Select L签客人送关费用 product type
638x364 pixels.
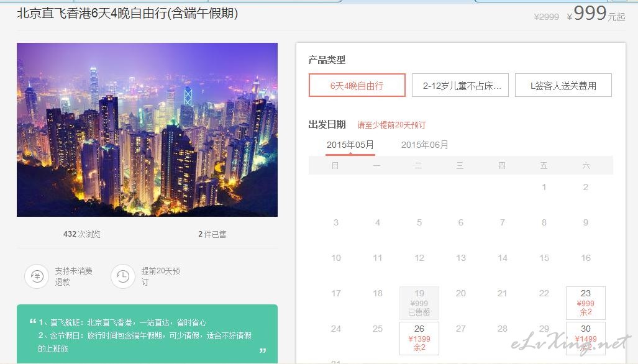(x=563, y=85)
